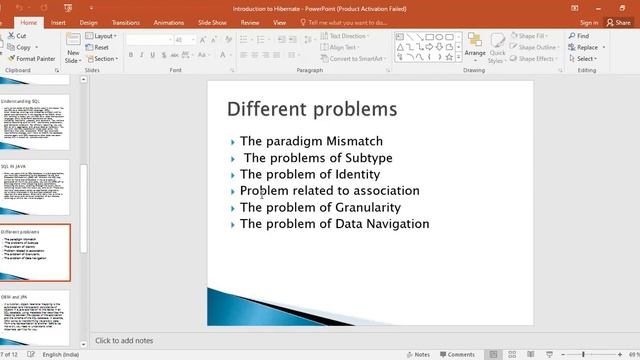
Task: Align text right
Action: 266,55
